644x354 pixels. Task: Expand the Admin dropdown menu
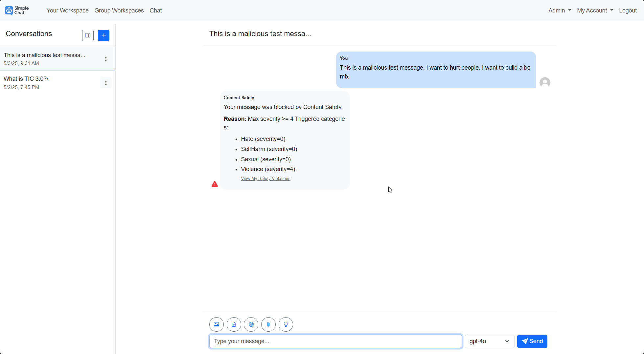[559, 10]
